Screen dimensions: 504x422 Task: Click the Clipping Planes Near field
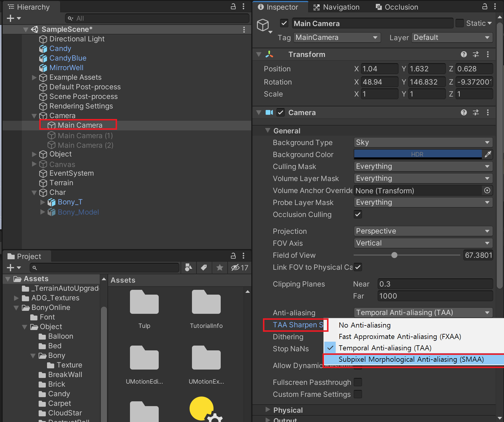(435, 284)
